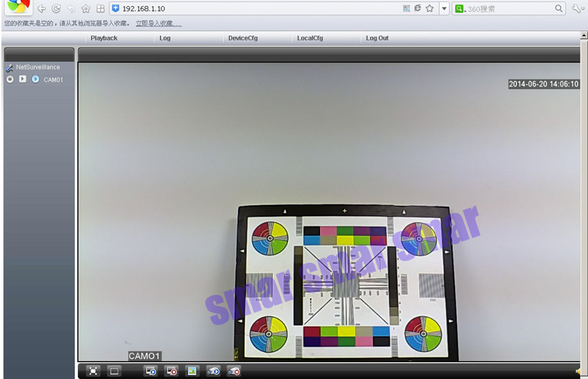
Task: Click the browser refresh icon
Action: [x=56, y=8]
